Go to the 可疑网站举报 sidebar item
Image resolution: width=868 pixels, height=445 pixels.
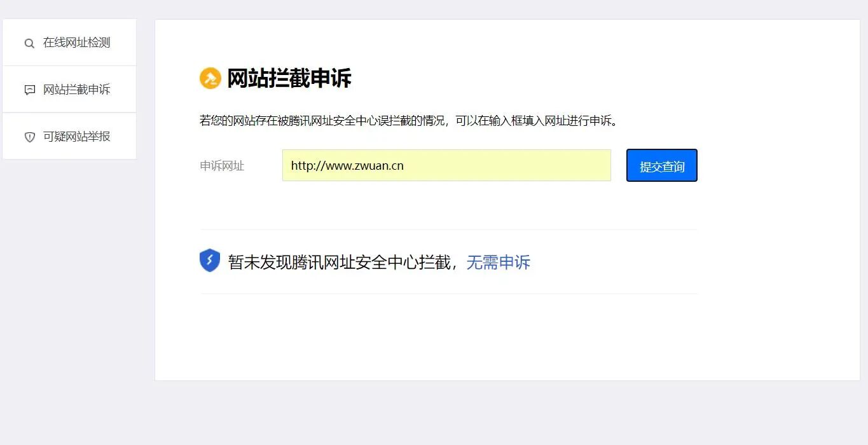tap(69, 136)
